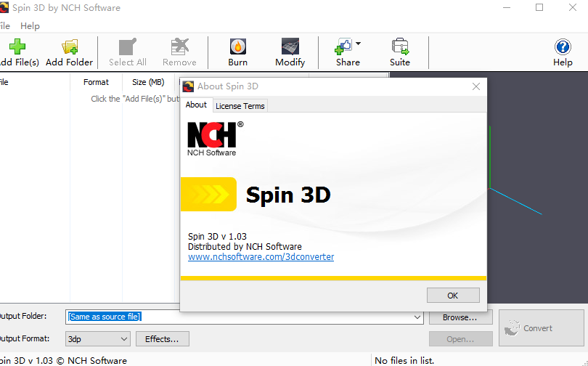Open the NCH Suite toolbox icon
The image size is (588, 366).
click(400, 47)
